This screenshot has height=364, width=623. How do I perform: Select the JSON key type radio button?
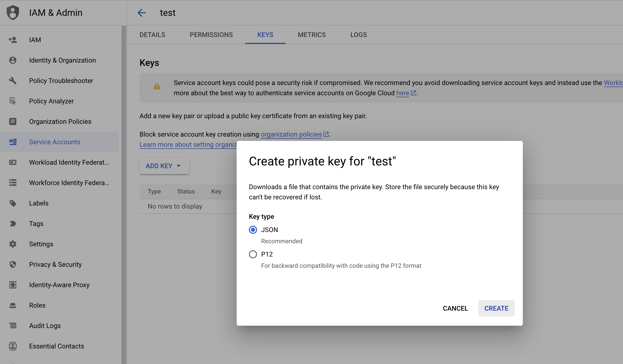click(253, 230)
